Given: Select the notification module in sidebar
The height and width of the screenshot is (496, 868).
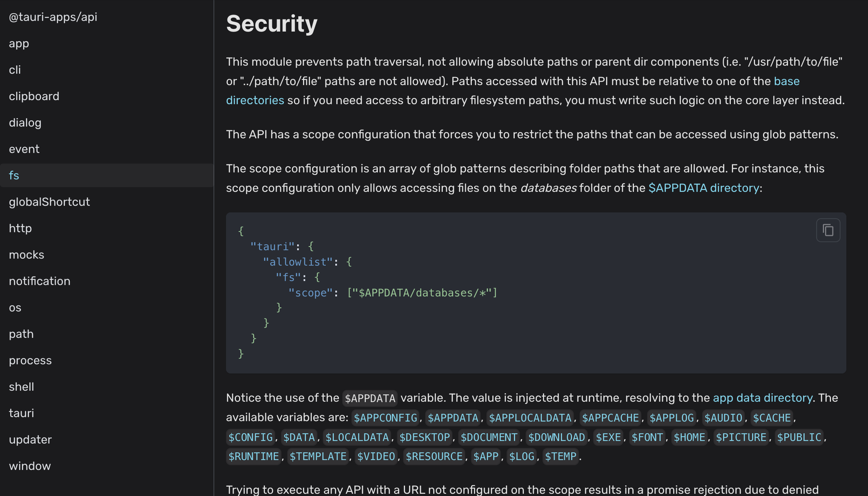Looking at the screenshot, I should click(39, 281).
